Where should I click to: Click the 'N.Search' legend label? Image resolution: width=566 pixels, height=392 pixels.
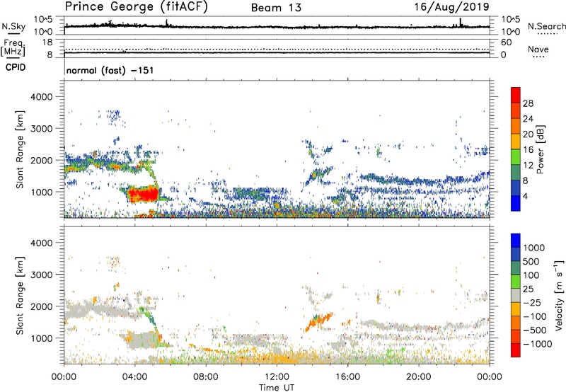[x=546, y=26]
